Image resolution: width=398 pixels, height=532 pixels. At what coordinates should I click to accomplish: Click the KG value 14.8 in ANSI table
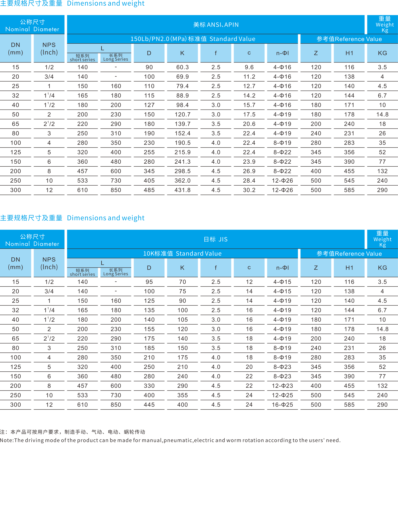coord(382,115)
